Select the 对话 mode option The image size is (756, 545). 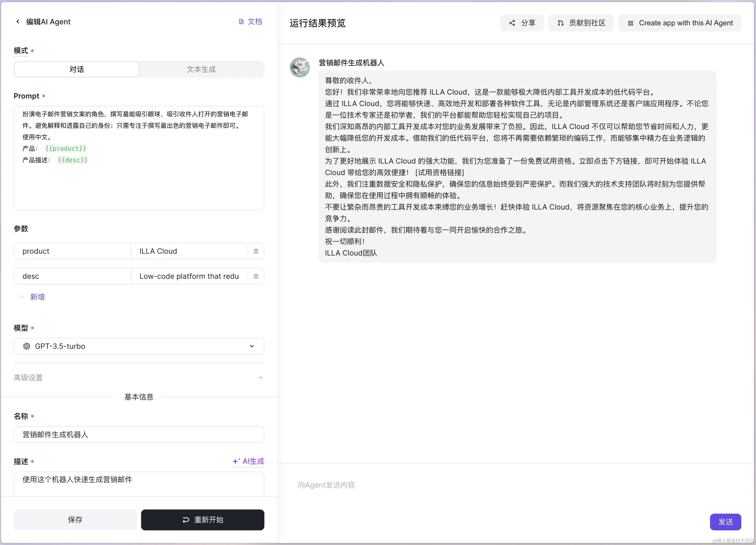77,69
